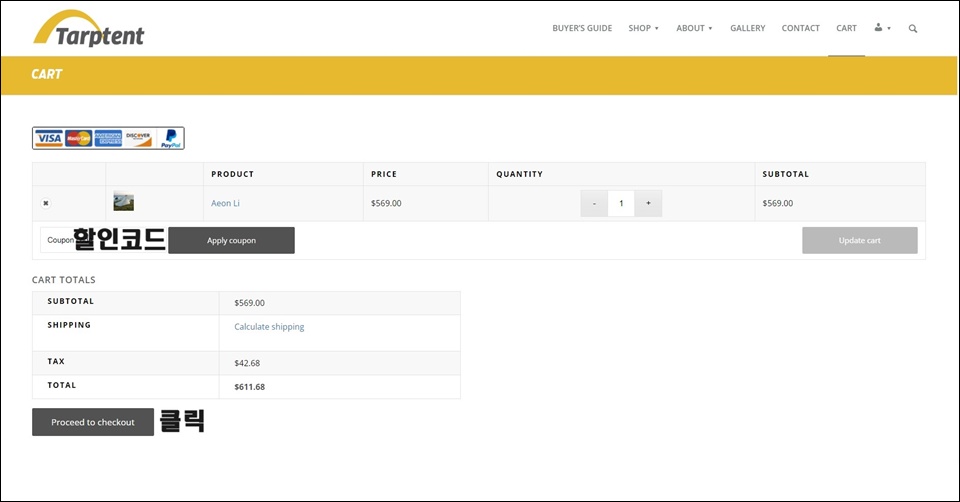Click the Aeon Li product thumbnail

(x=123, y=201)
